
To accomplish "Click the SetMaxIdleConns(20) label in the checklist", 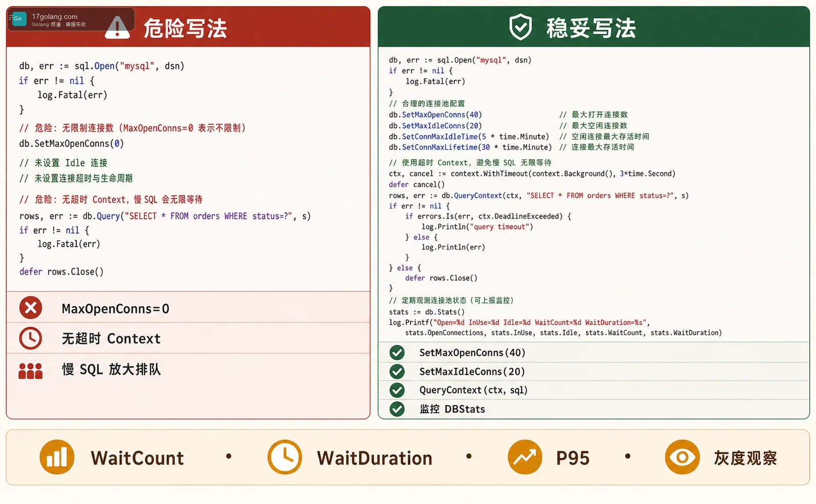I will coord(472,372).
